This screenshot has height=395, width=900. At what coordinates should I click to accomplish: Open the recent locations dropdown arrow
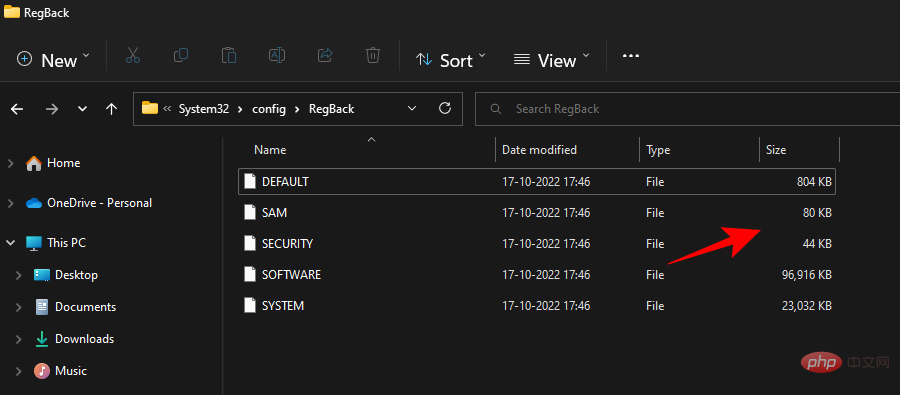pyautogui.click(x=83, y=109)
